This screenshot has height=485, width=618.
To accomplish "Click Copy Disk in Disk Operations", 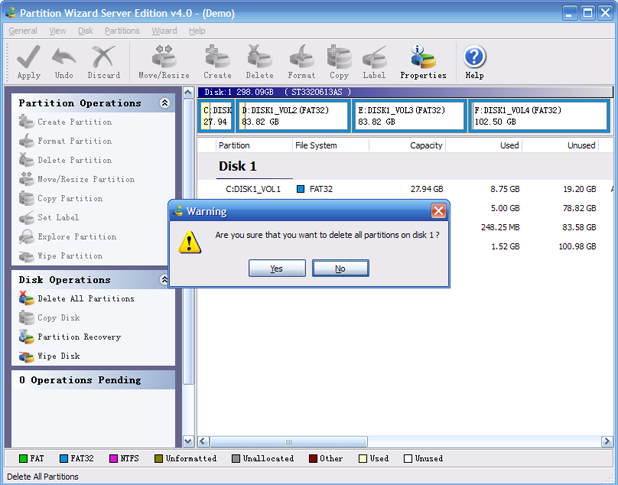I will (x=49, y=318).
